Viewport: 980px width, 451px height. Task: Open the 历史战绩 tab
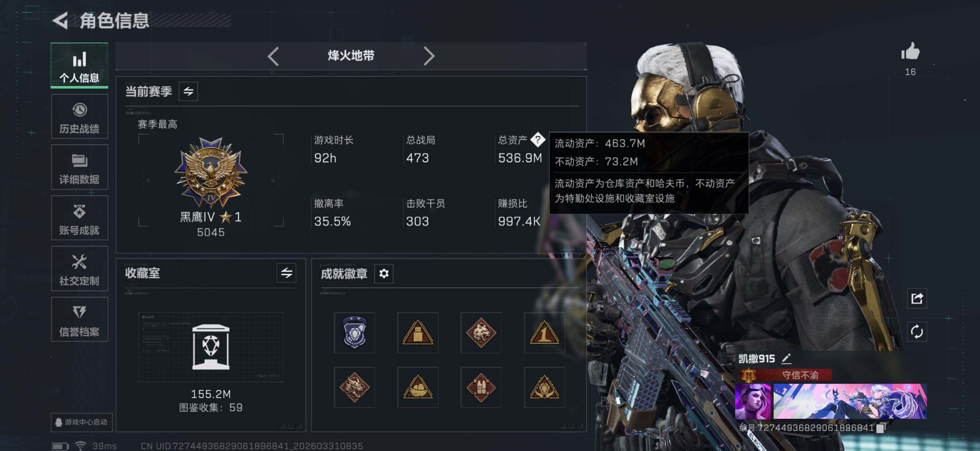tap(79, 117)
